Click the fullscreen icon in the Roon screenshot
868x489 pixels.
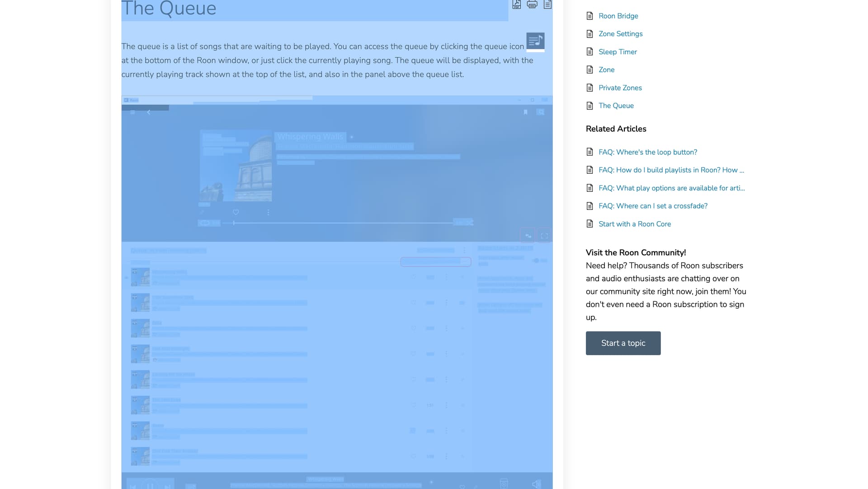[544, 236]
